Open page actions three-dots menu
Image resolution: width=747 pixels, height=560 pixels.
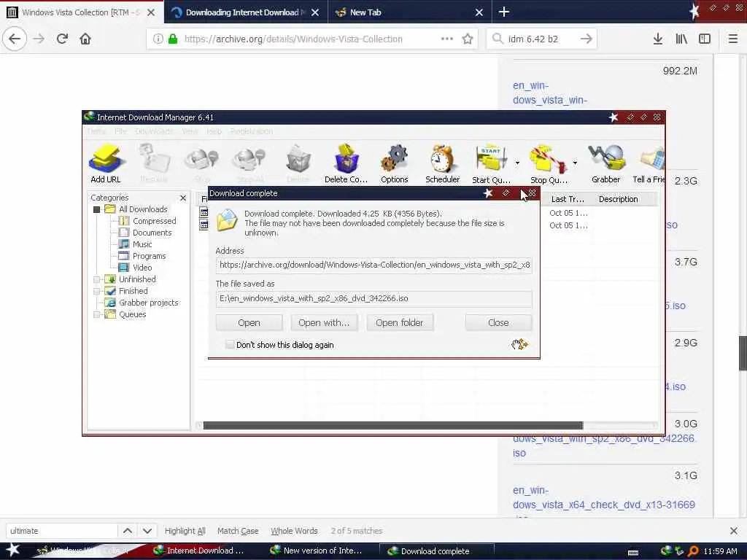tap(447, 39)
